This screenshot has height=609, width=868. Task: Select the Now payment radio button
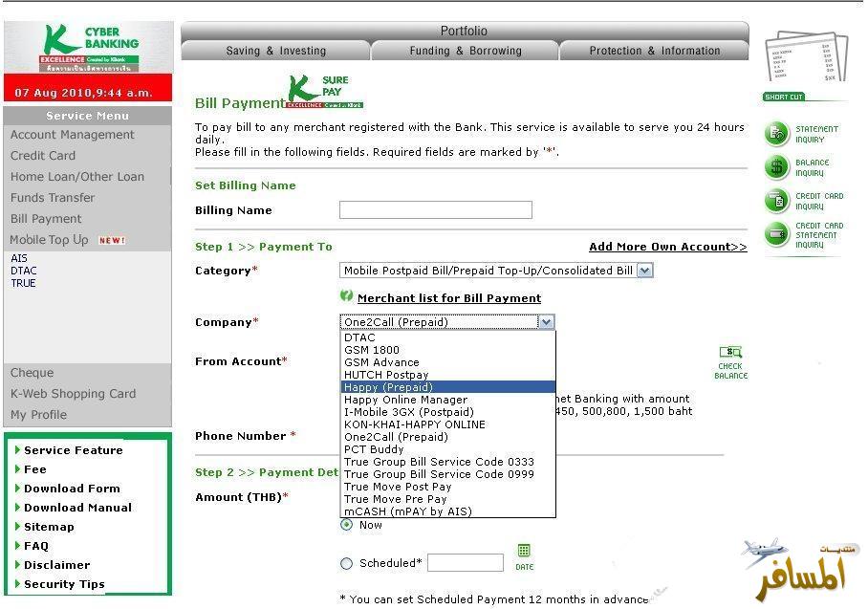click(347, 524)
